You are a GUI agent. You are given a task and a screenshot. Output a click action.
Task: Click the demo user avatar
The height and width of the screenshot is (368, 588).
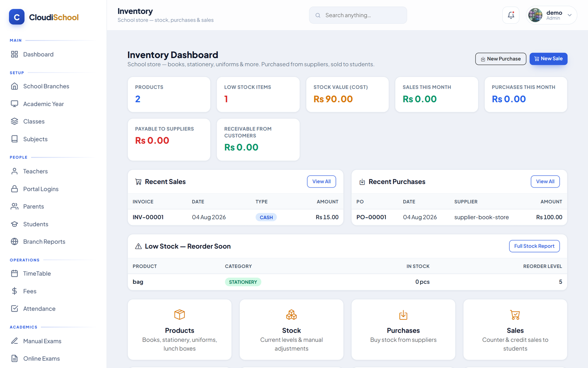point(535,15)
